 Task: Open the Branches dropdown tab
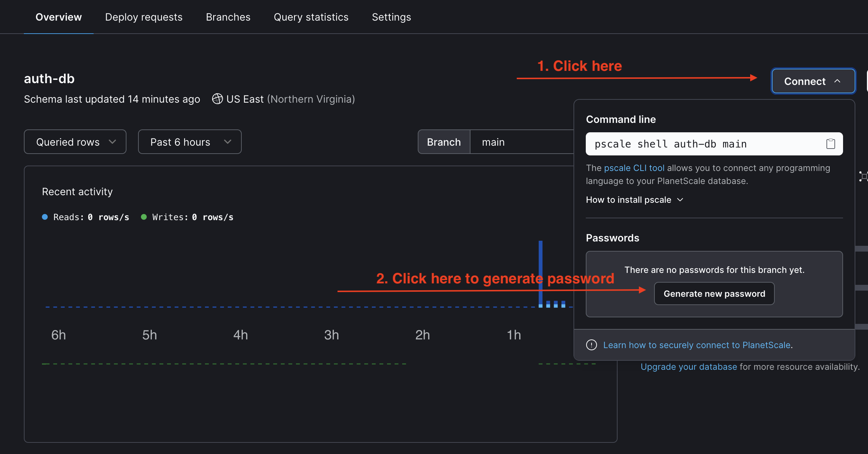(228, 17)
